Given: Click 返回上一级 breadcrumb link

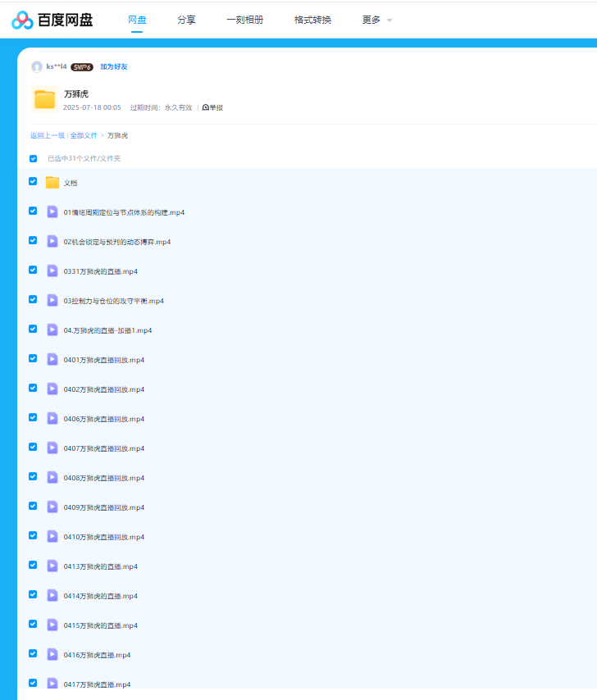Looking at the screenshot, I should [x=48, y=135].
